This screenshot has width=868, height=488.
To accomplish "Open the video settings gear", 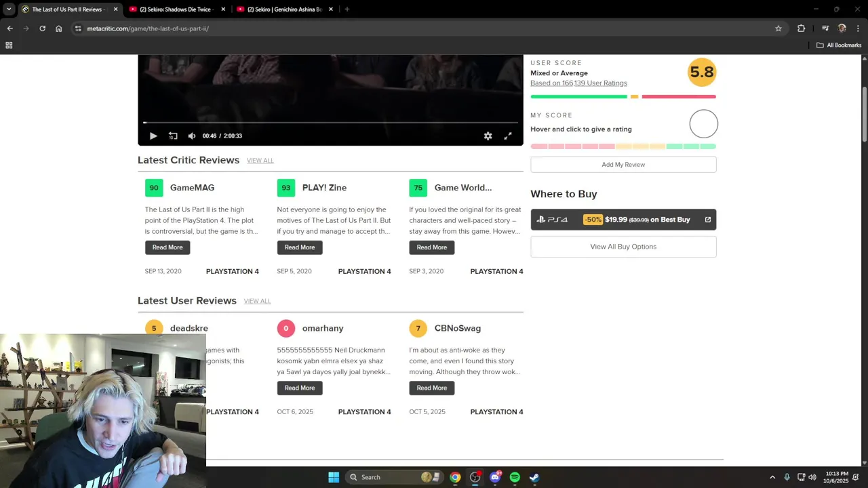I will (488, 136).
